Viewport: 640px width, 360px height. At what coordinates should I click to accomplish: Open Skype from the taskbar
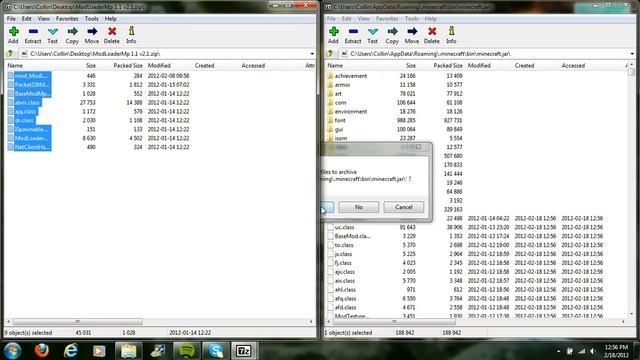(216, 351)
